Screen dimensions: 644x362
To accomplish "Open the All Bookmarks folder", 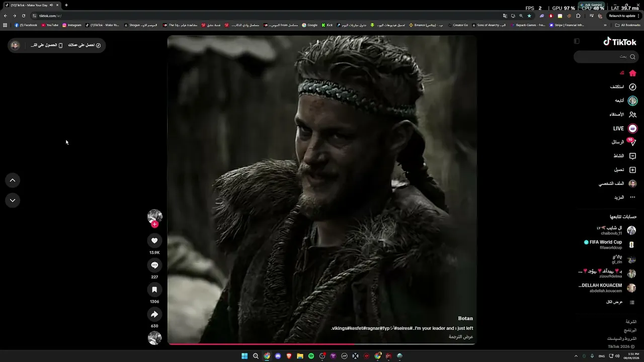I will click(628, 25).
